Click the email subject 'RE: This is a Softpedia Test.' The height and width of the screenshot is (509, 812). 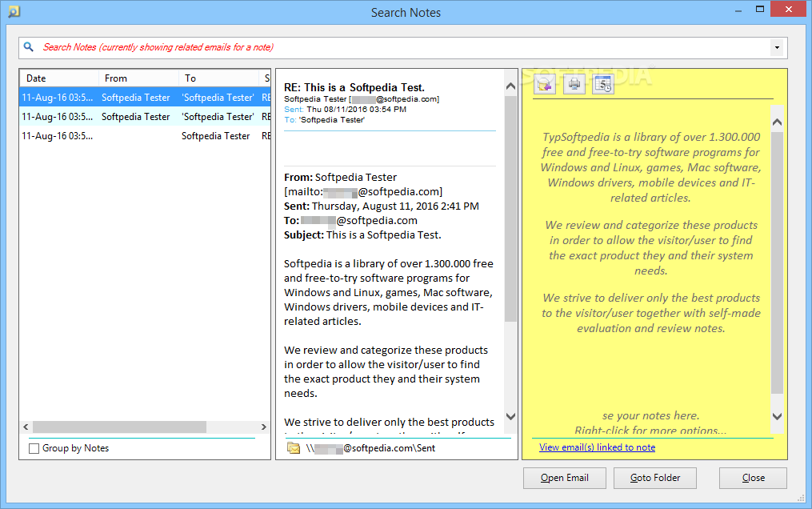click(354, 87)
